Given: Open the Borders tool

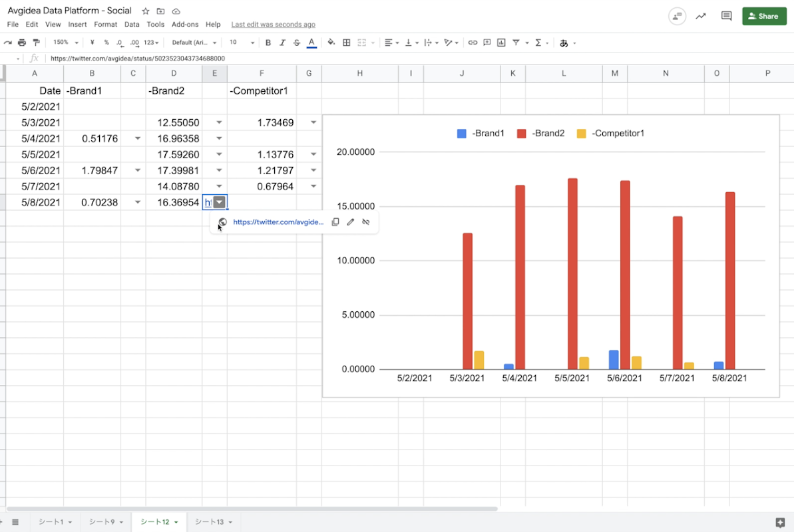Looking at the screenshot, I should pos(346,43).
